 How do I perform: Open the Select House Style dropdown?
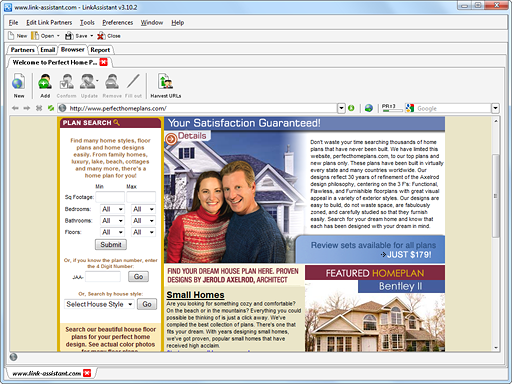pos(99,304)
